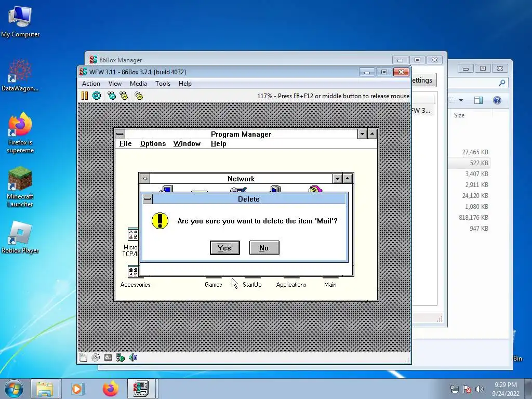Send Ctrl+Alt+Del using the teal key toolbar icon
Image resolution: width=532 pixels, height=399 pixels.
point(112,96)
